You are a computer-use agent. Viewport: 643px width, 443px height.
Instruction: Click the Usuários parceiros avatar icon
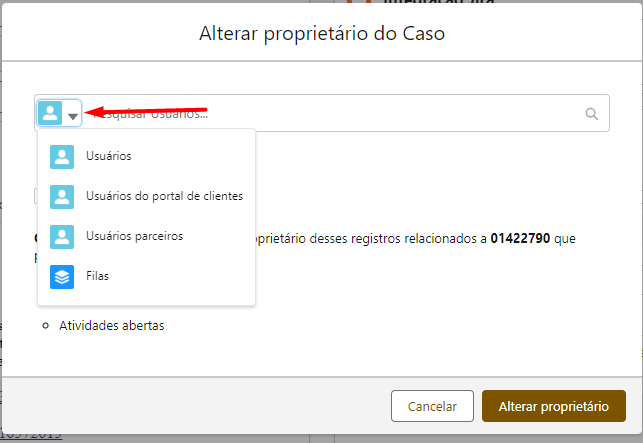click(x=62, y=237)
